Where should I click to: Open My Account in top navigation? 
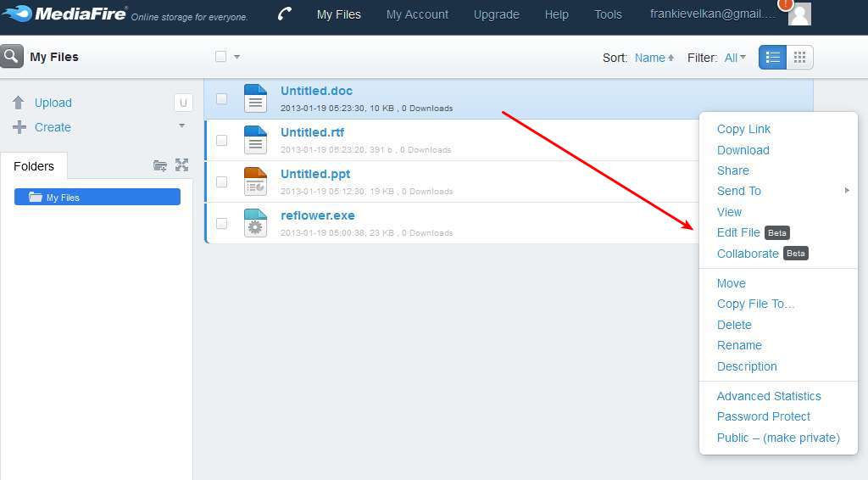coord(417,14)
